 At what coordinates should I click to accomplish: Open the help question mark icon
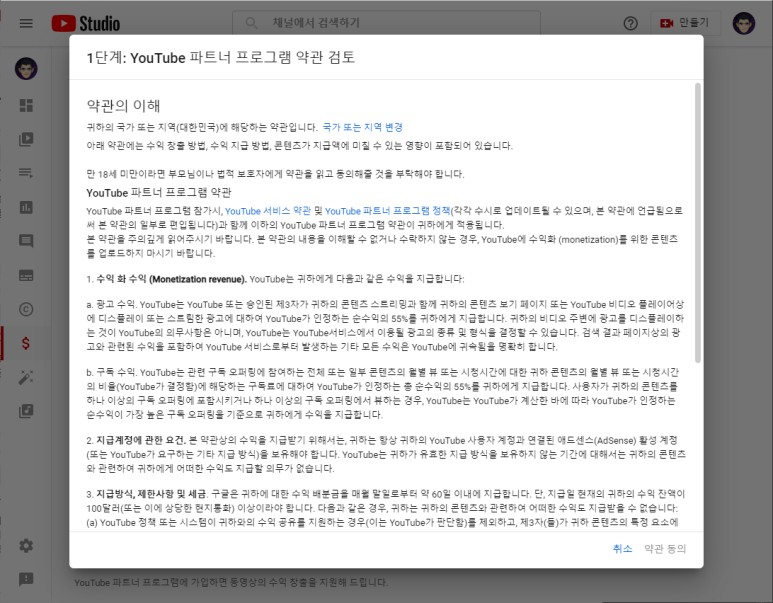(631, 23)
